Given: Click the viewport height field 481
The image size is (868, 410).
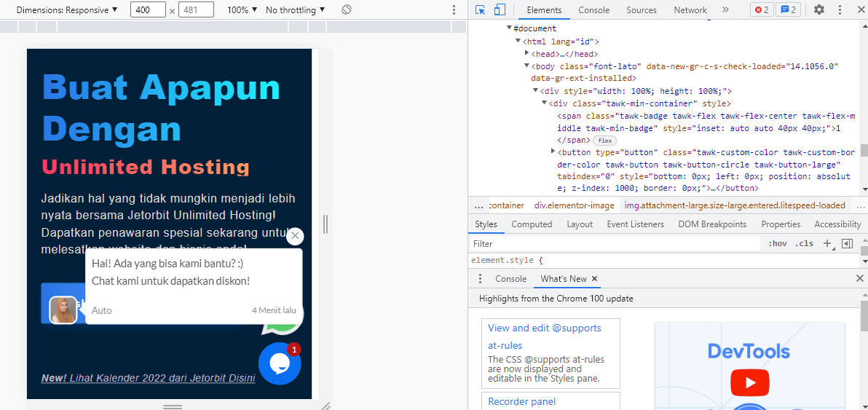Looking at the screenshot, I should coord(197,9).
